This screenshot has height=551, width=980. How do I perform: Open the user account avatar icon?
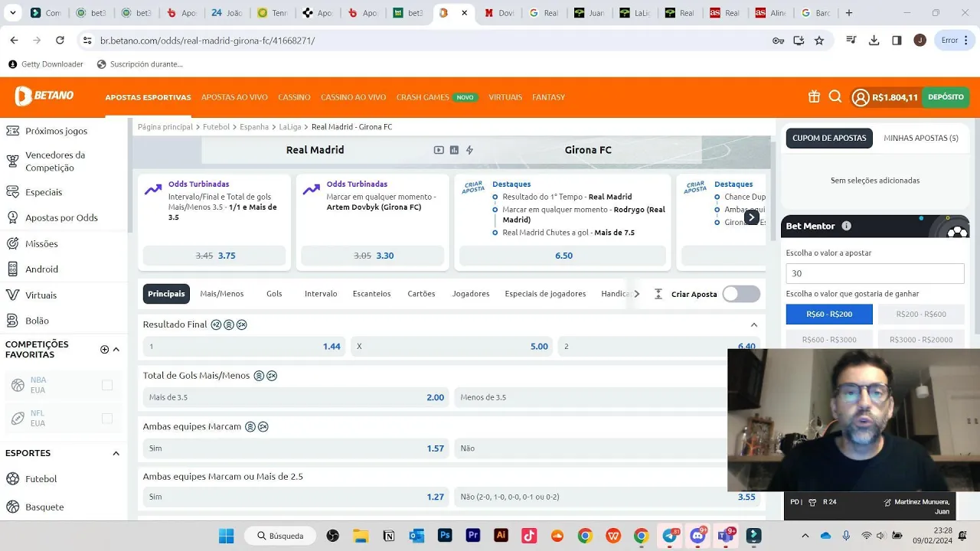point(861,97)
